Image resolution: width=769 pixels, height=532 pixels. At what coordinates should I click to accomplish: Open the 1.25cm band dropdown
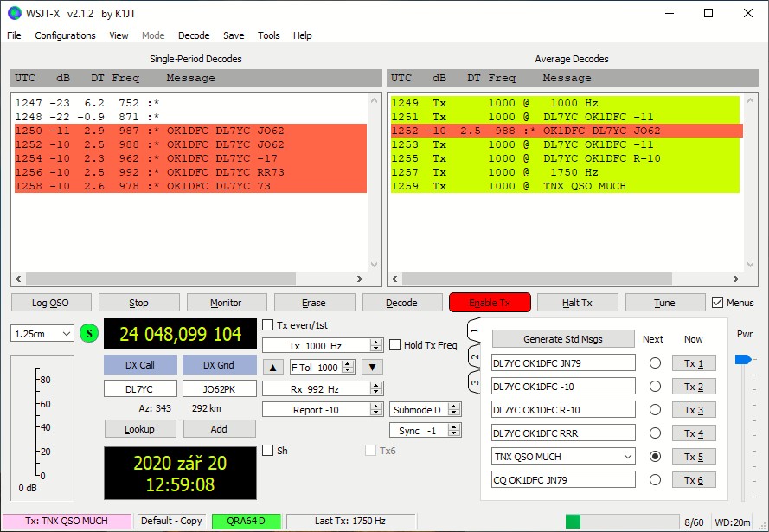coord(42,334)
